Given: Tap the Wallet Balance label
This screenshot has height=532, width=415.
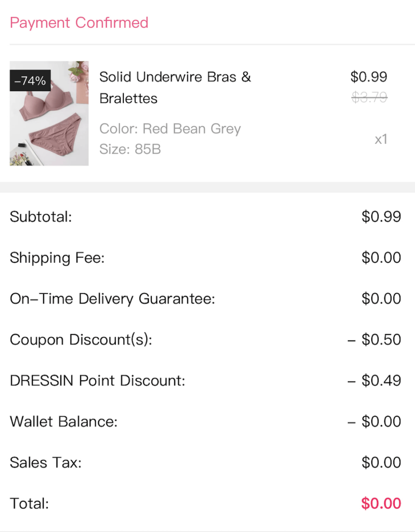Looking at the screenshot, I should point(63,421).
